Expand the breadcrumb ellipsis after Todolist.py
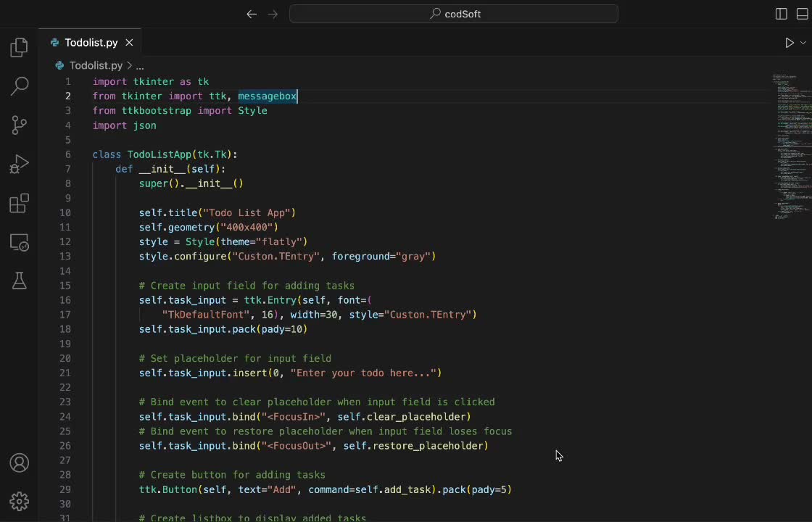812x522 pixels. [x=140, y=65]
